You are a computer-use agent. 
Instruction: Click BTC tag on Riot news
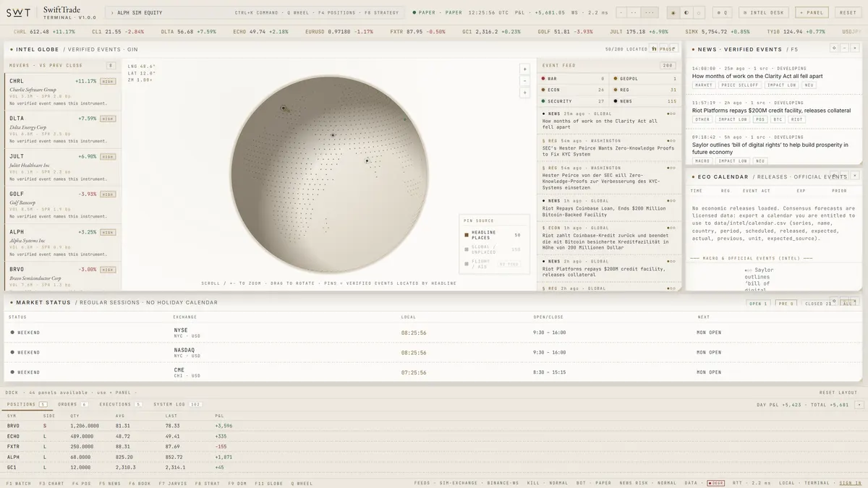tap(778, 119)
